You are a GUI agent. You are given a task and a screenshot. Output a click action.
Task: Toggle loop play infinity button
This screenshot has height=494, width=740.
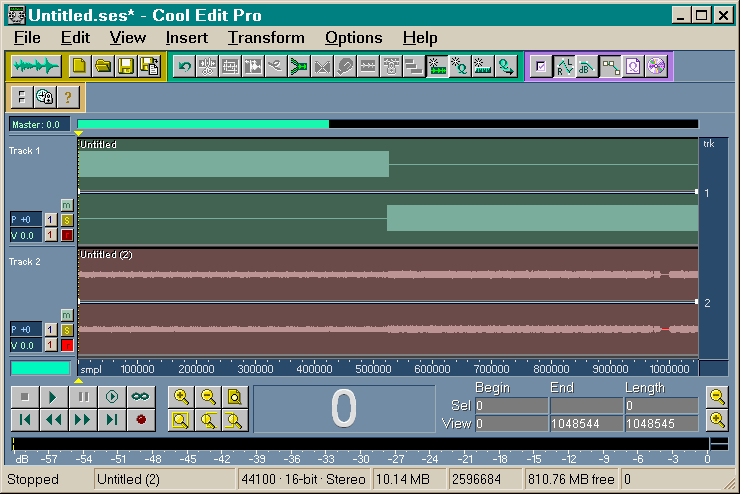(x=141, y=397)
